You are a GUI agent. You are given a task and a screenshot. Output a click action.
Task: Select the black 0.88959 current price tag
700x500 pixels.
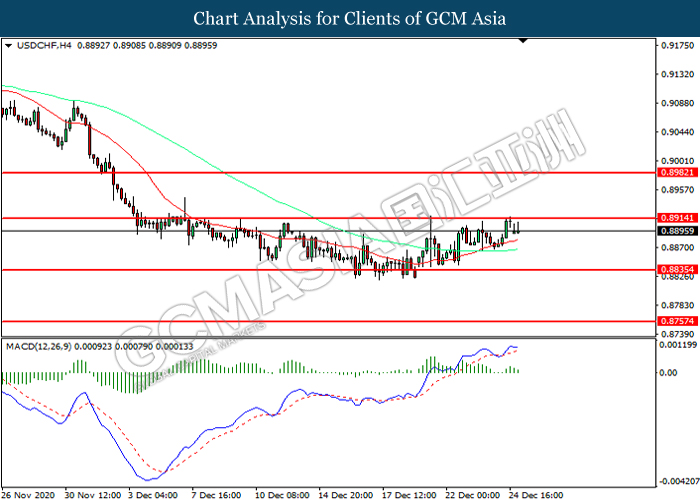(676, 231)
